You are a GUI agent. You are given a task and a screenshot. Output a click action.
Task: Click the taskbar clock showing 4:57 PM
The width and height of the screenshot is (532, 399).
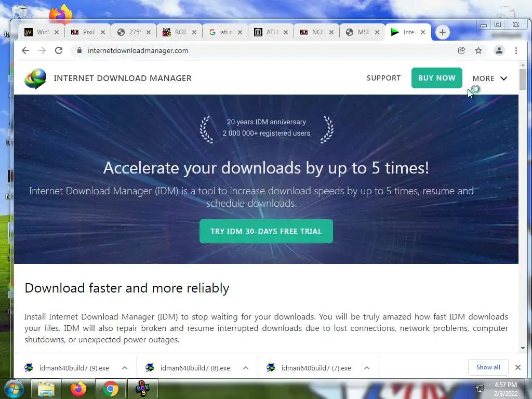pyautogui.click(x=506, y=389)
